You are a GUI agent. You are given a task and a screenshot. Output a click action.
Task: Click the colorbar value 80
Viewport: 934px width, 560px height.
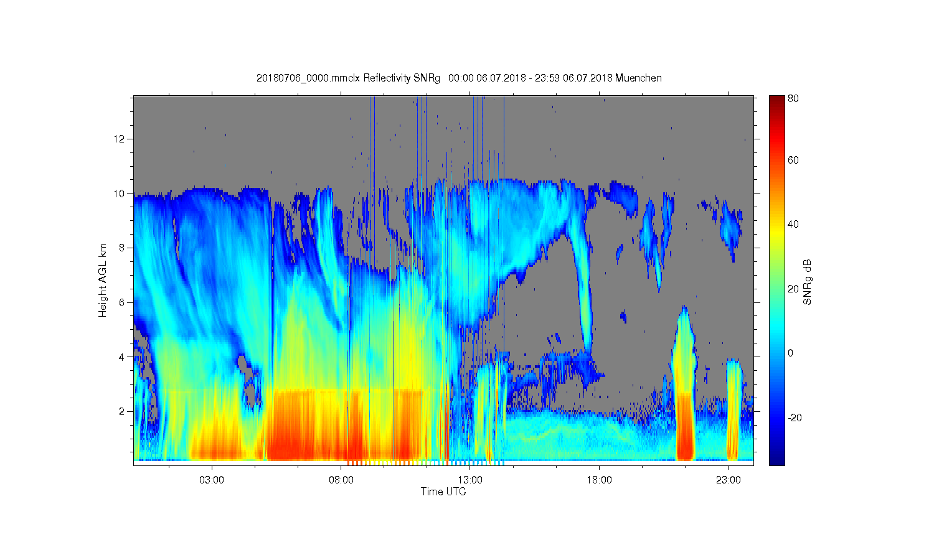pyautogui.click(x=793, y=98)
